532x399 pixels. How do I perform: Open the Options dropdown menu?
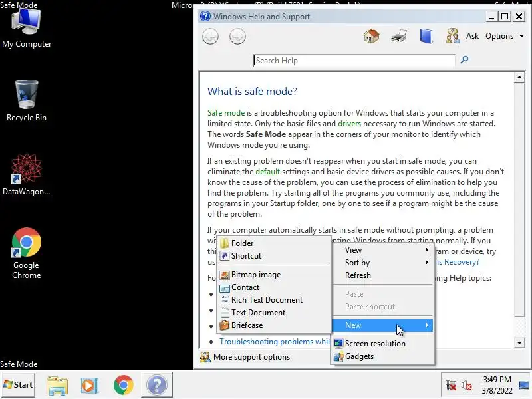tap(505, 36)
